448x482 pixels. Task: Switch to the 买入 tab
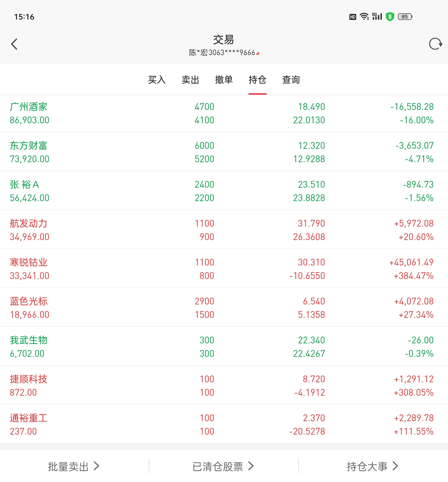coord(157,80)
